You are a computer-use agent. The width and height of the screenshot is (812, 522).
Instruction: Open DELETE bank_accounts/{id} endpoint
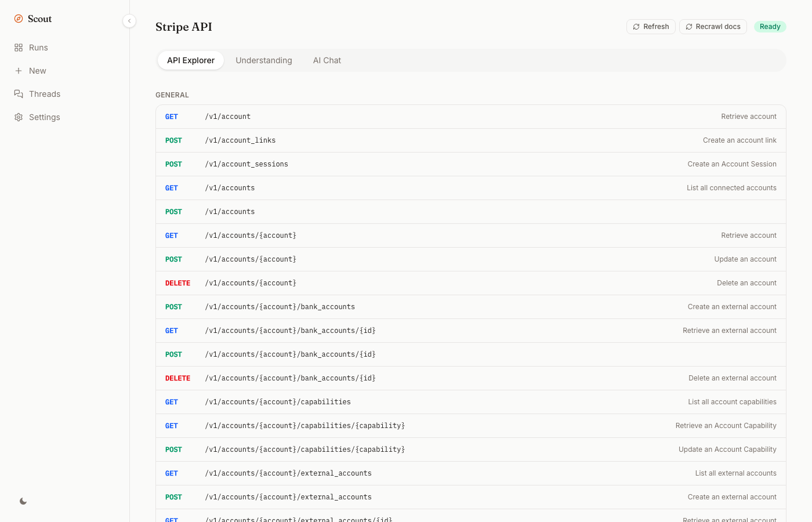point(471,378)
